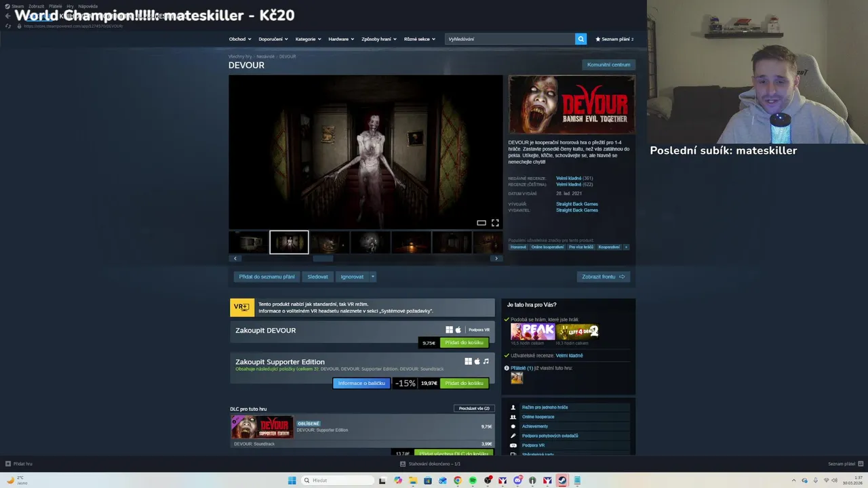Open the Přátelé menu
Viewport: 868px width, 488px height.
tap(56, 6)
